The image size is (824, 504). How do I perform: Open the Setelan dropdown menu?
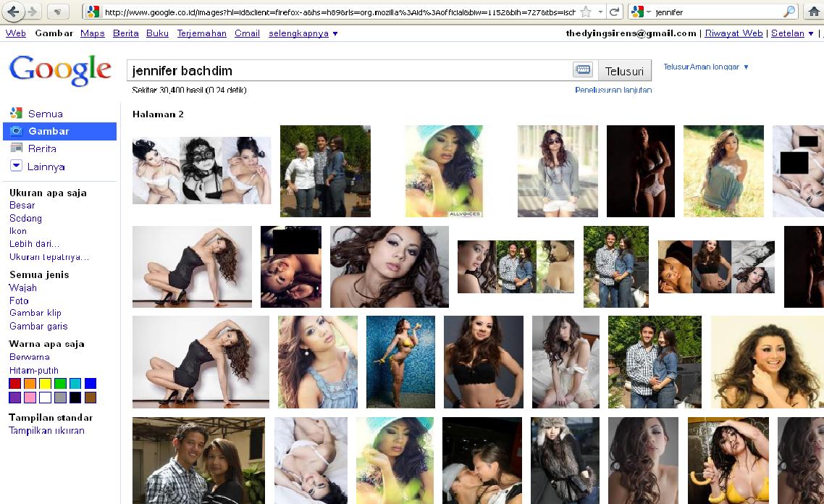point(791,33)
